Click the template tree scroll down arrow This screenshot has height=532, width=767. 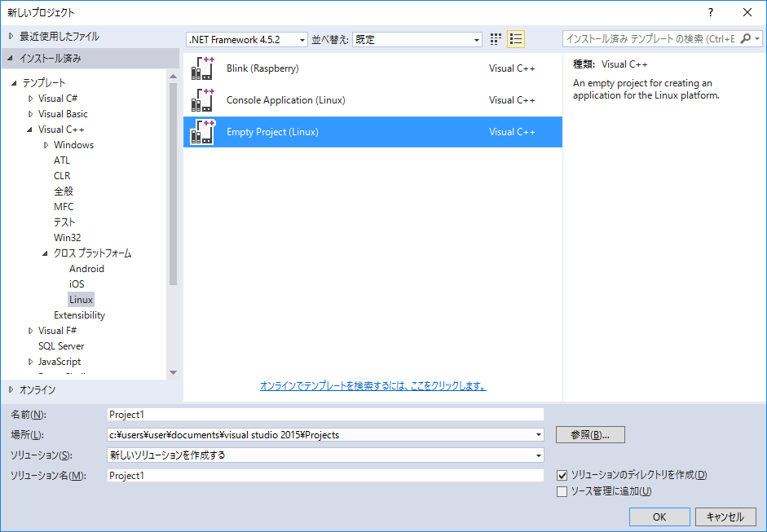[x=173, y=372]
